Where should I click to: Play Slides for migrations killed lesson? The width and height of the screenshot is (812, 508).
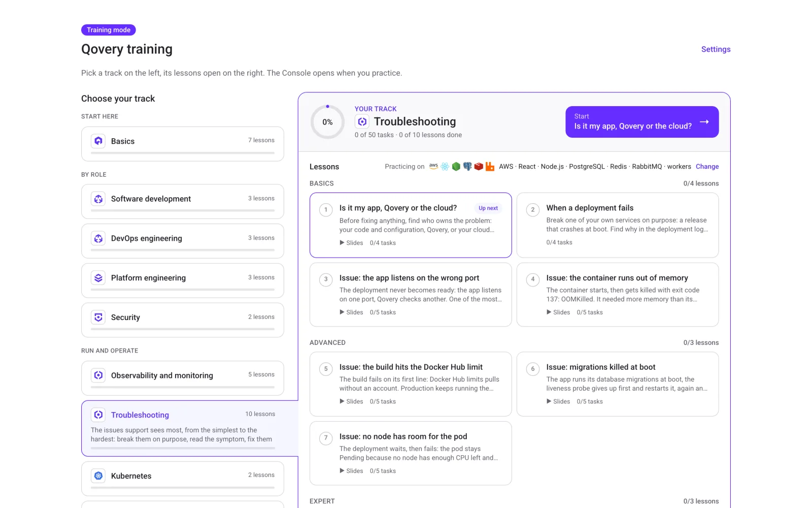(558, 401)
